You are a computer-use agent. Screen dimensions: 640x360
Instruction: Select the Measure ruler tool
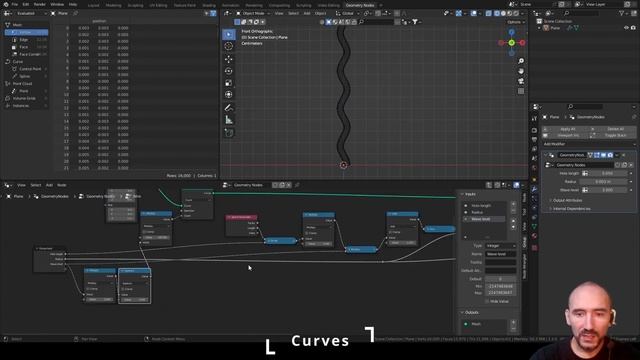229,120
